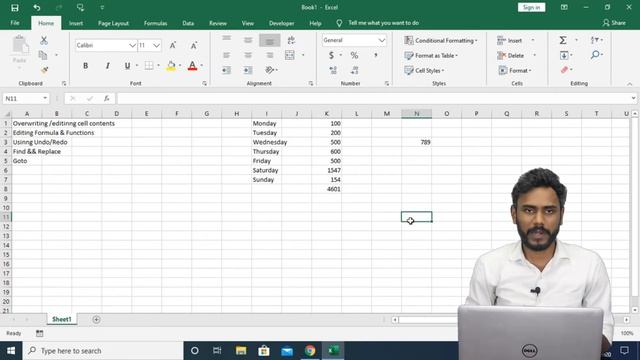Toggle Bold formatting
This screenshot has height=360, width=640.
tap(85, 66)
